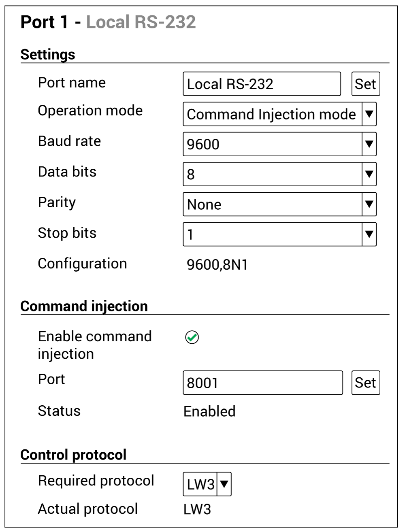
Task: Click the Required protocol label
Action: click(96, 481)
